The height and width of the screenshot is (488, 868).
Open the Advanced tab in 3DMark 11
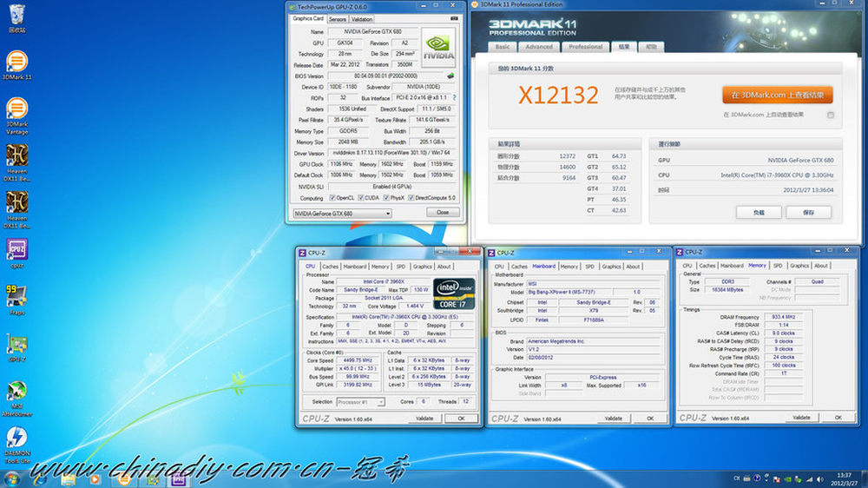(539, 47)
